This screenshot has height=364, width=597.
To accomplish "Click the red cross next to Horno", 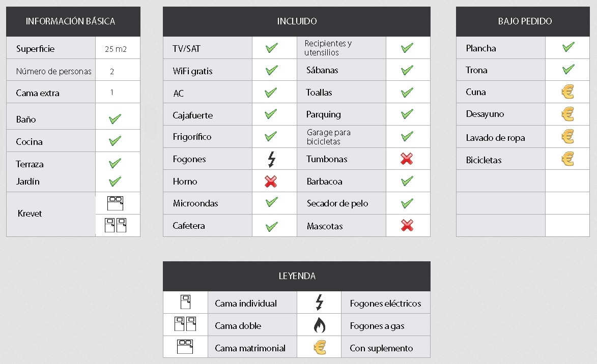I will 271,181.
